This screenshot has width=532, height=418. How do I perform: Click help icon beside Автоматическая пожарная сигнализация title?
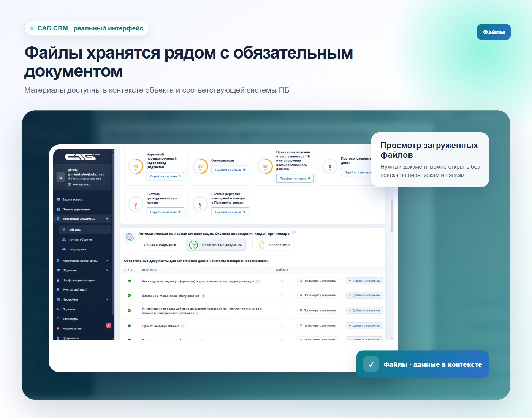pyautogui.click(x=294, y=232)
